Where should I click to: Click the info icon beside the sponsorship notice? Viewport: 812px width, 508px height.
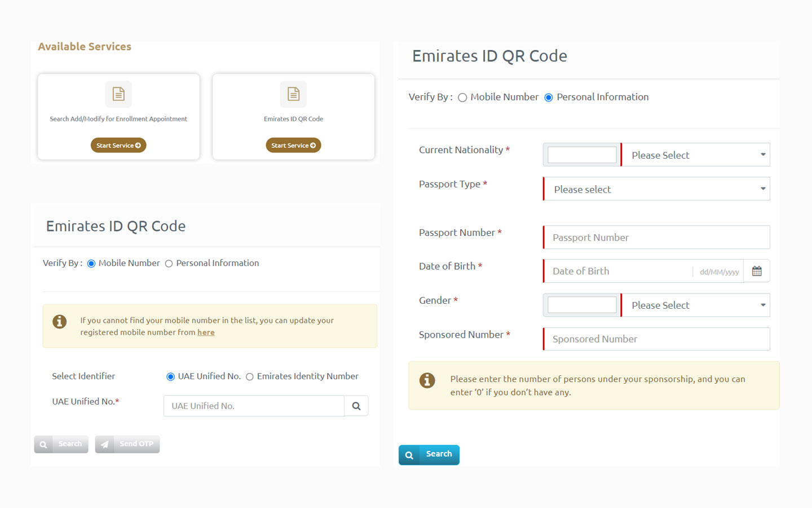427,380
